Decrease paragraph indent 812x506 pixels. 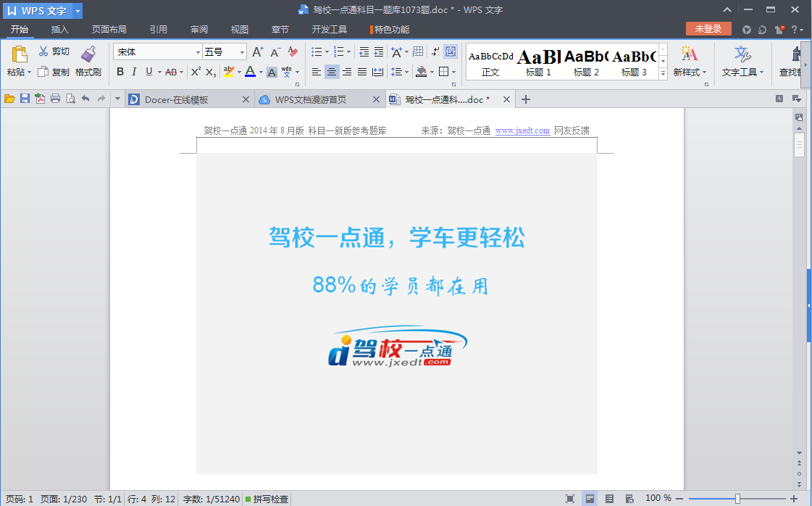click(364, 51)
